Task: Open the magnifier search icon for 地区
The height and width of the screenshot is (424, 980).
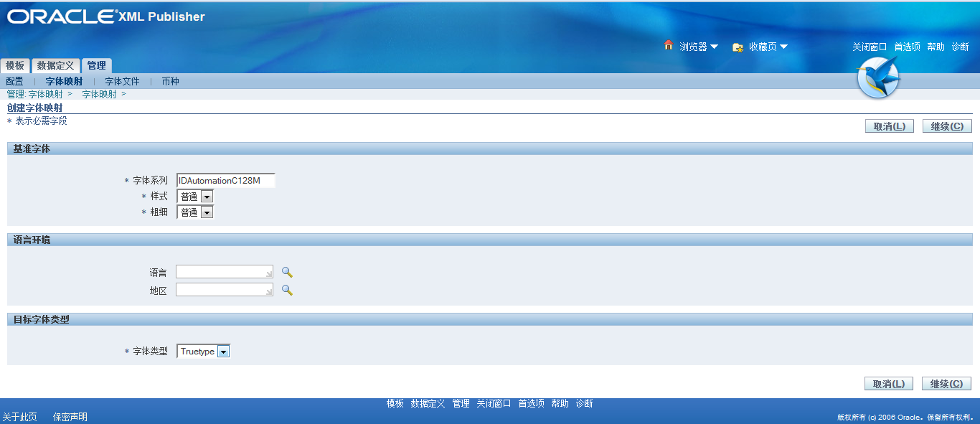Action: 287,290
